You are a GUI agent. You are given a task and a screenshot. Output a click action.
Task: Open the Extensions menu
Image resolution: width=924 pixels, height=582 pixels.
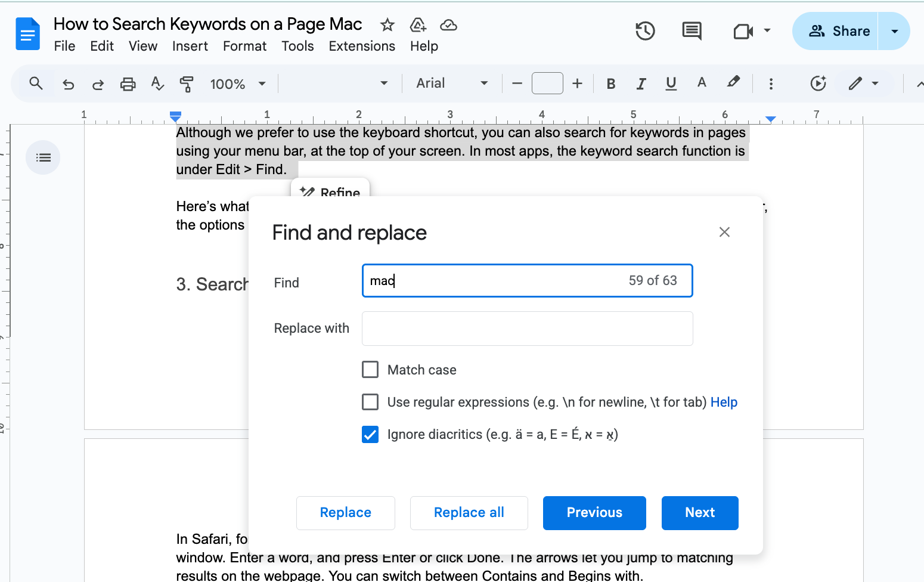click(362, 46)
